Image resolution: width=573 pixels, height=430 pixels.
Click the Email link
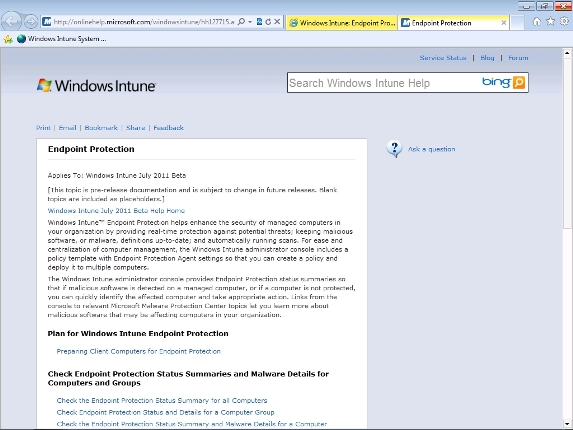tap(67, 128)
